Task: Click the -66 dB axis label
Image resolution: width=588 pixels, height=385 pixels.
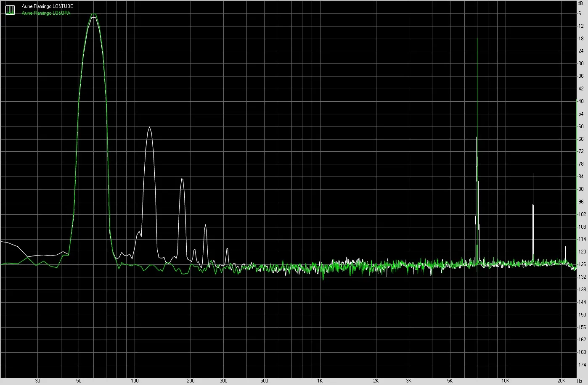Action: pyautogui.click(x=580, y=139)
